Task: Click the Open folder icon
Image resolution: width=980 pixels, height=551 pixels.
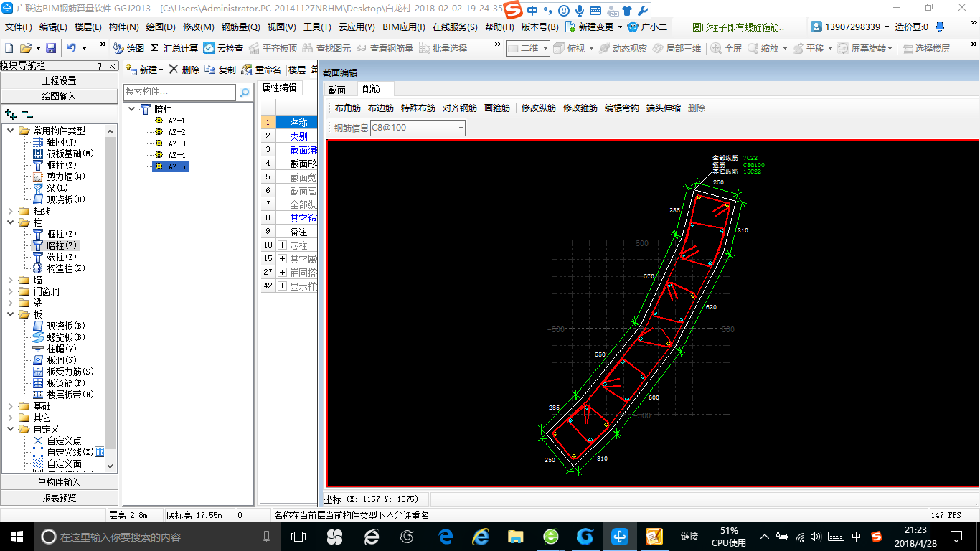Action: pos(25,48)
